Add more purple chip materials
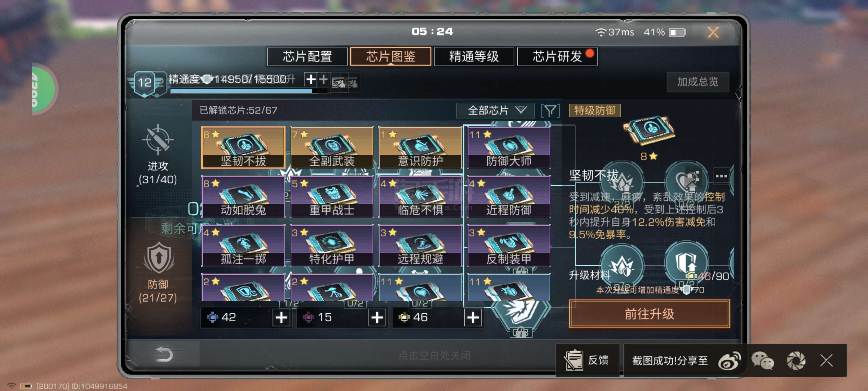 pyautogui.click(x=377, y=317)
